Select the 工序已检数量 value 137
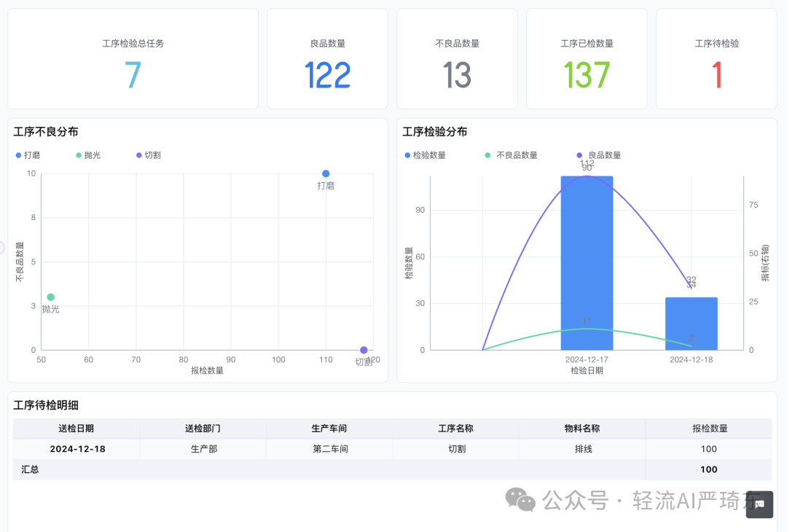 tap(587, 75)
